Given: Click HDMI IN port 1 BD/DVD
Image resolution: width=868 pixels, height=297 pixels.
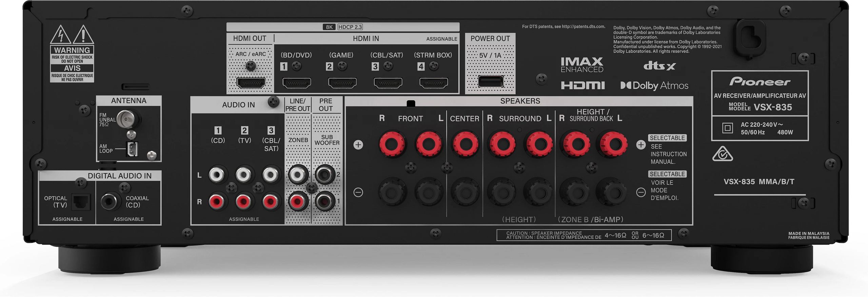Looking at the screenshot, I should tap(297, 83).
